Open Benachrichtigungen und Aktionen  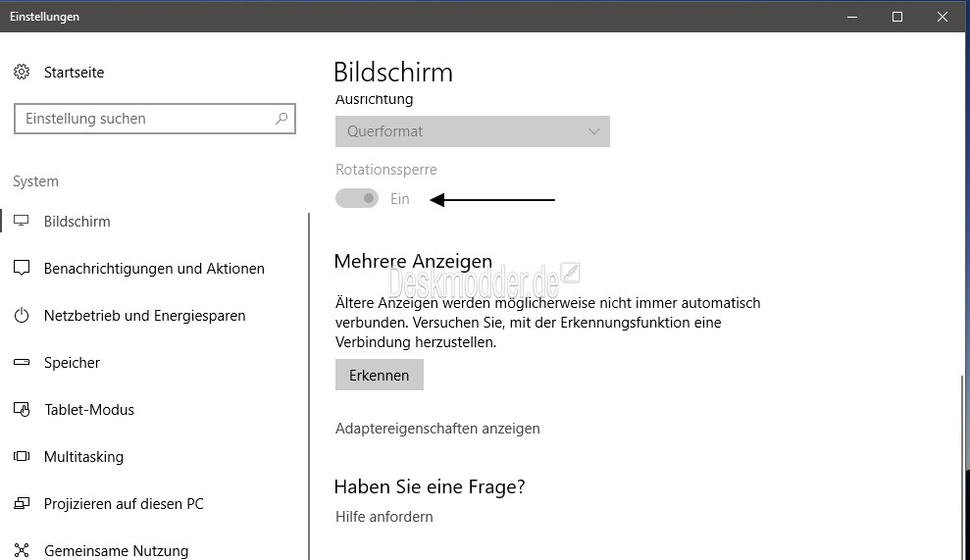click(x=155, y=268)
